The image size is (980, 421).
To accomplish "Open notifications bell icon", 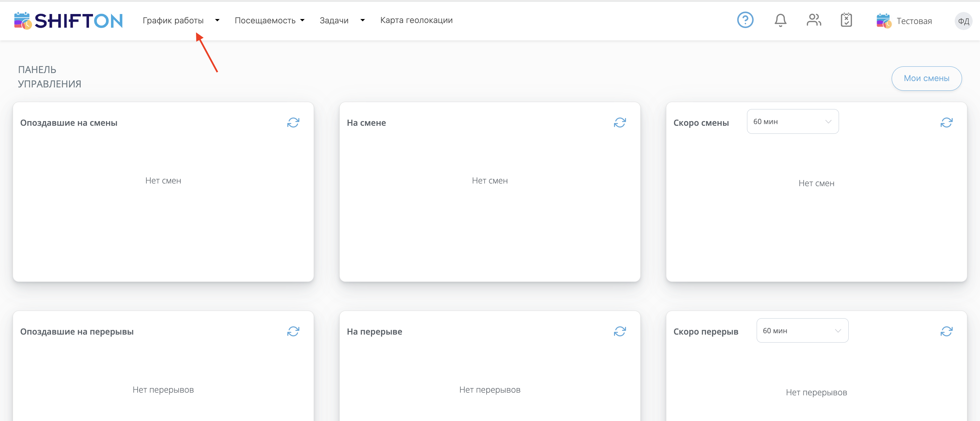I will tap(780, 20).
